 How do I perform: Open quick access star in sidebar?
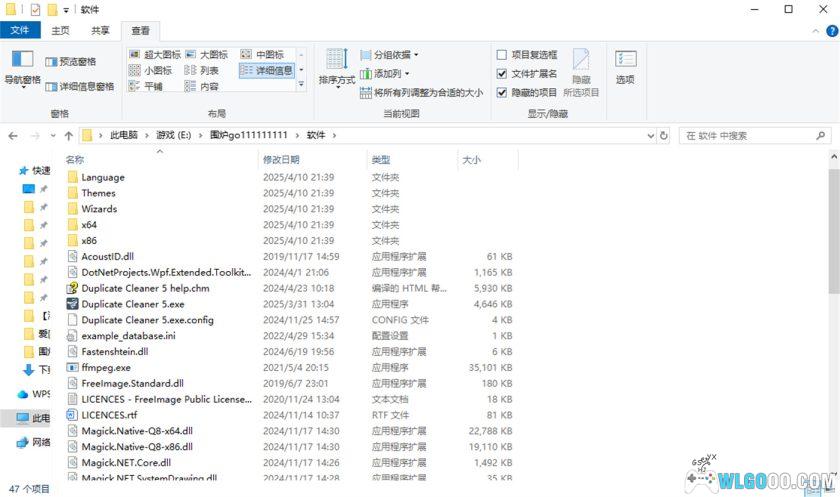[x=23, y=170]
